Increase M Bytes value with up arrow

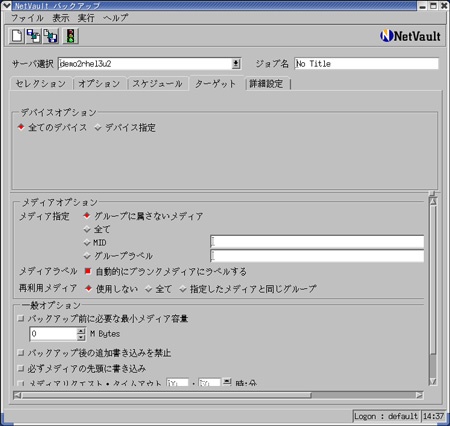[x=81, y=331]
